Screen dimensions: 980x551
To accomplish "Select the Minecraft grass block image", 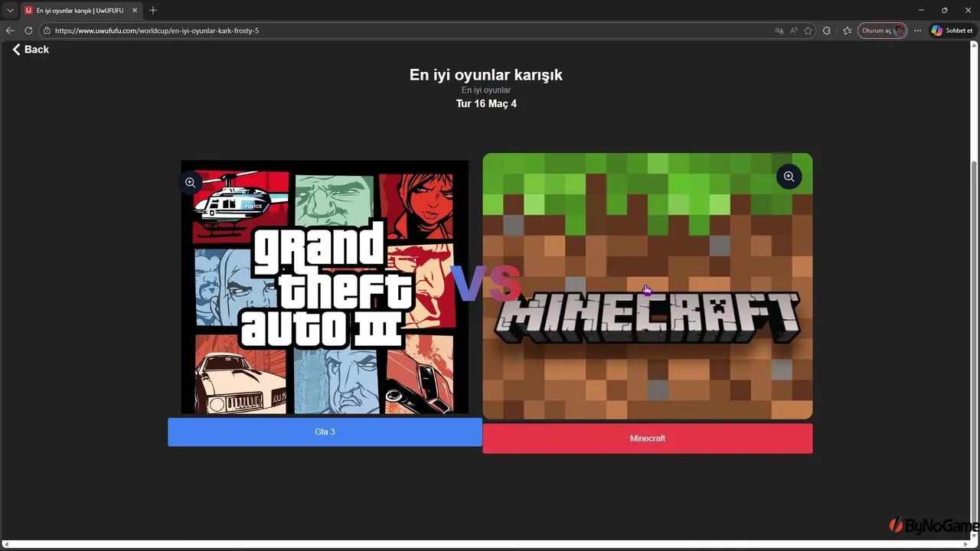I will [648, 286].
